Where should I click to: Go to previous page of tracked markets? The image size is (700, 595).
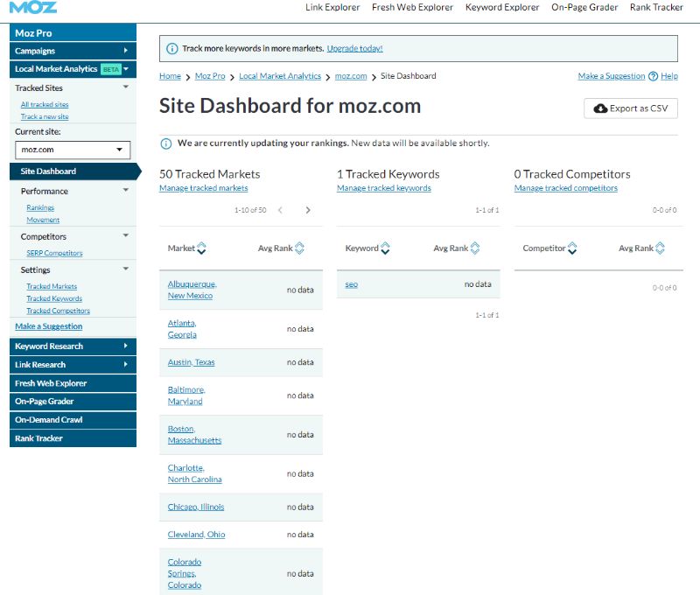click(x=280, y=210)
